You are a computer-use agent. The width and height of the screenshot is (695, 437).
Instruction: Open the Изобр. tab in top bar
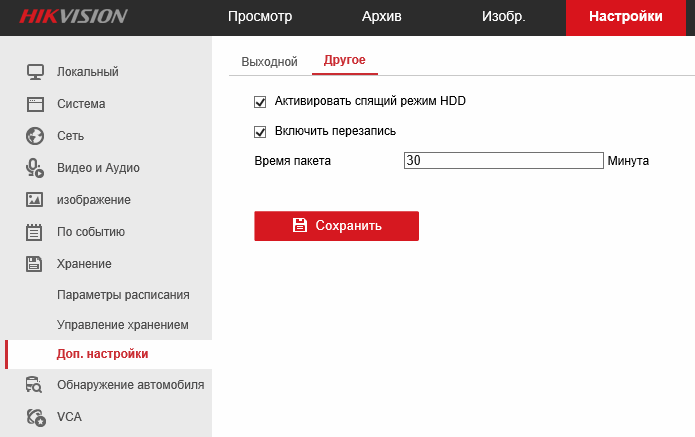tap(504, 16)
